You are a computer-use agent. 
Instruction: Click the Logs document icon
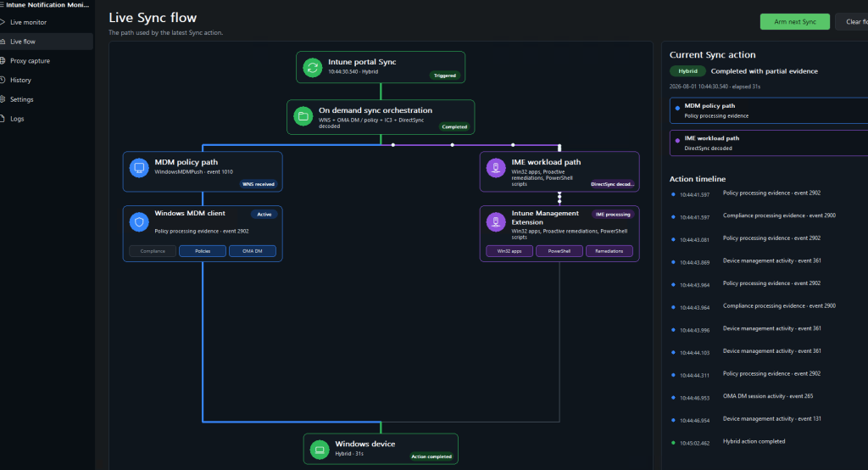point(3,119)
